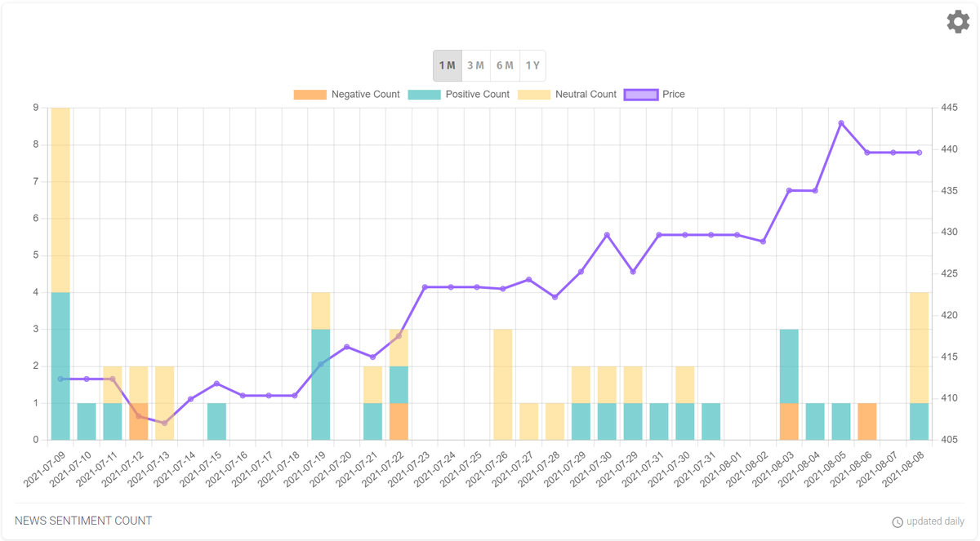Click the positive bar for 2021-07-10
Image resolution: width=980 pixels, height=541 pixels.
[x=87, y=421]
